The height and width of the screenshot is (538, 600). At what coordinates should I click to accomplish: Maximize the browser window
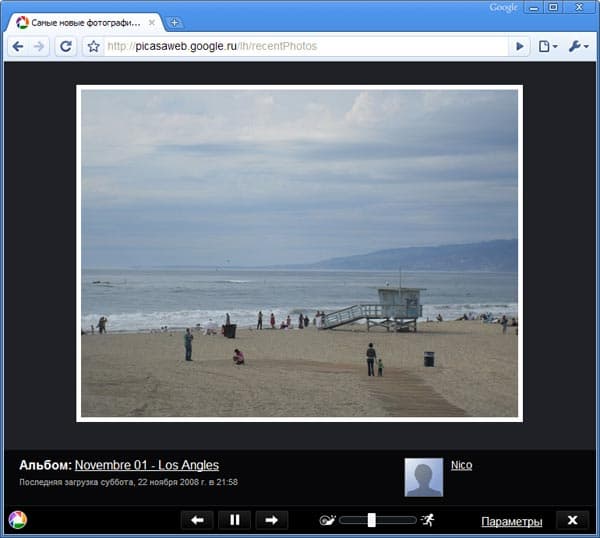coord(553,7)
